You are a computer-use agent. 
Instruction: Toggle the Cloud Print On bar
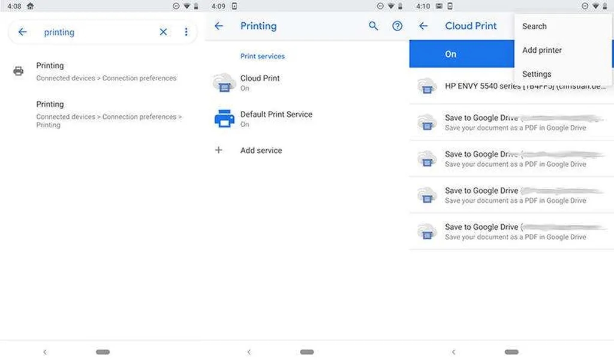click(x=462, y=54)
